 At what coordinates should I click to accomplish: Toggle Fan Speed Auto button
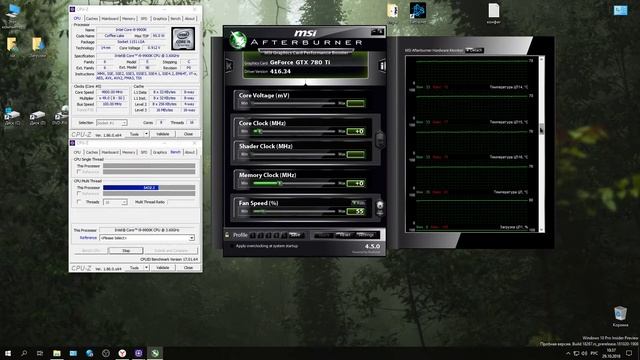click(358, 203)
